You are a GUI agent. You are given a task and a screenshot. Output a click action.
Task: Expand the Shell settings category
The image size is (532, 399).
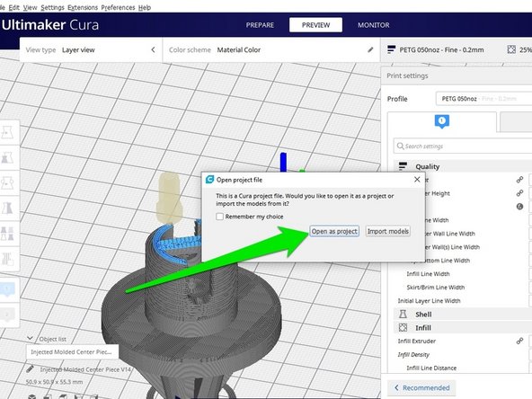463,315
